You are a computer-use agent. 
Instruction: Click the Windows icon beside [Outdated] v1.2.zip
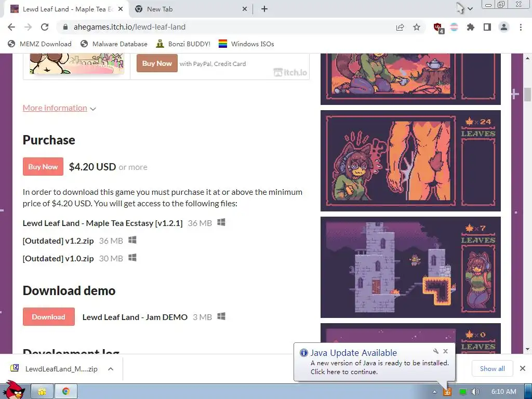point(132,240)
